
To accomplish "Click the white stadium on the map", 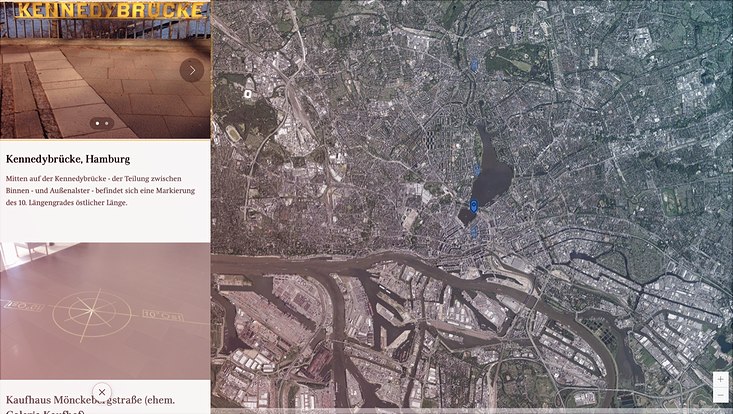I will [247, 94].
